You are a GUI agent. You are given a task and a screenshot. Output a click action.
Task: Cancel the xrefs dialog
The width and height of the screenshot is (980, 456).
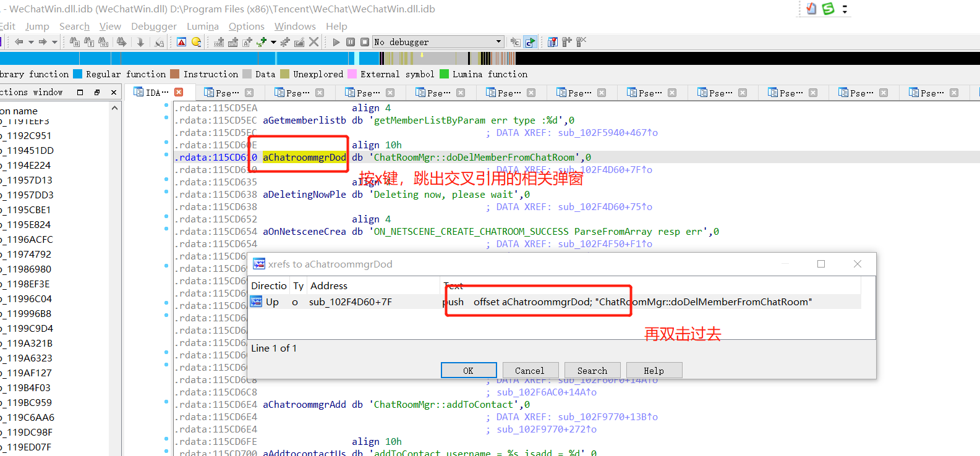coord(530,370)
